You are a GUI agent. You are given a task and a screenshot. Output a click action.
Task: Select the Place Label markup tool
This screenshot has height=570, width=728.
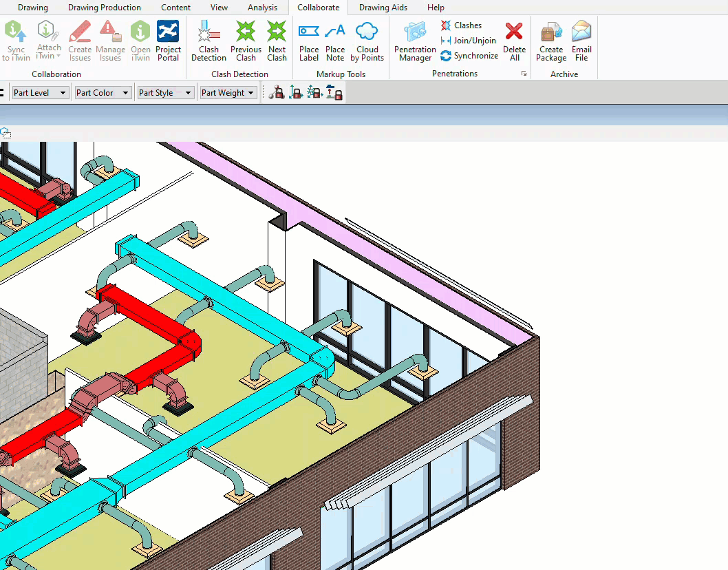pyautogui.click(x=309, y=41)
